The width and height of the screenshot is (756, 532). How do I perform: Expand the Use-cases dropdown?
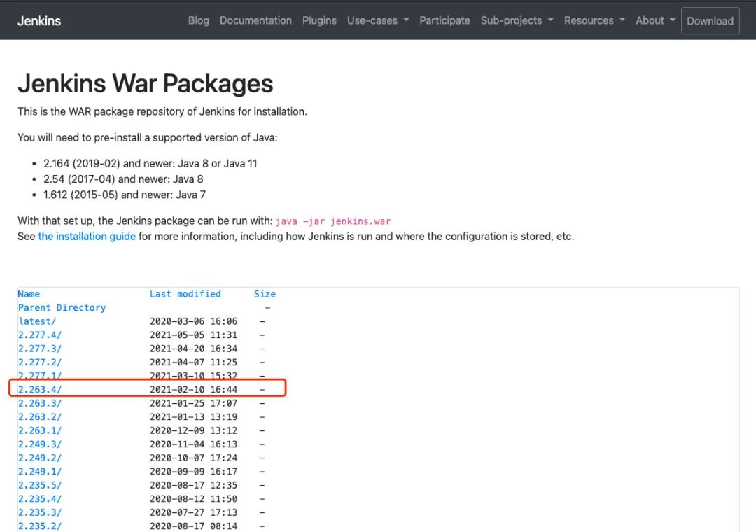(x=377, y=20)
